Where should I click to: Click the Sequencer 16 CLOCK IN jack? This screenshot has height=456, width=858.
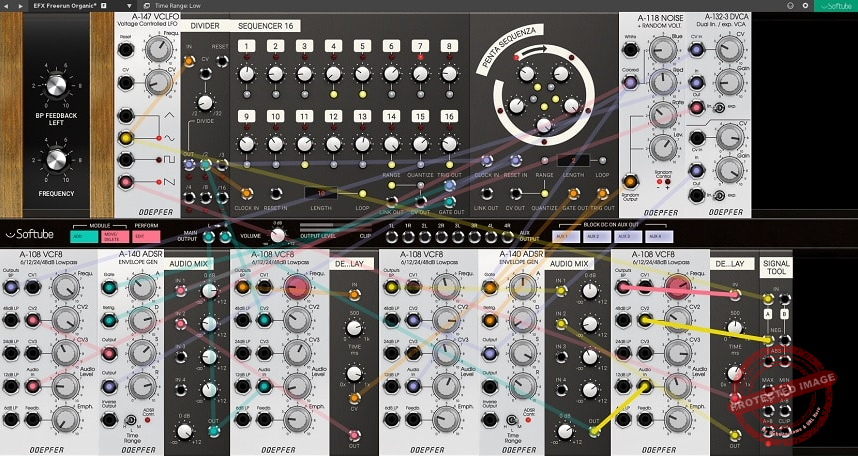(246, 193)
